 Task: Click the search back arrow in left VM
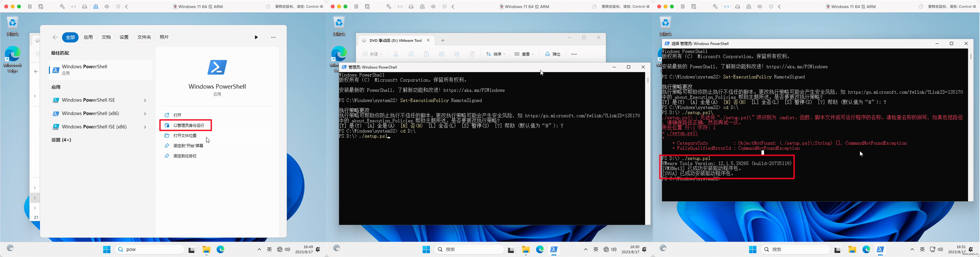tap(55, 37)
